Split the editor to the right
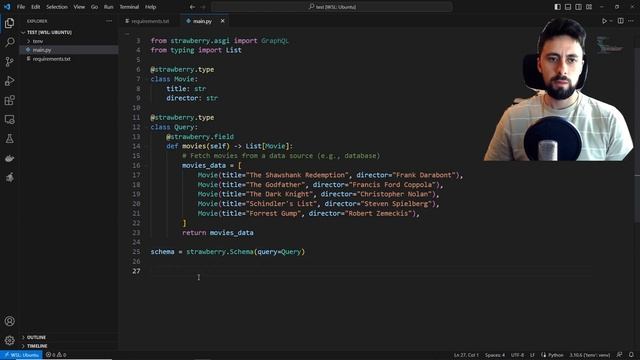 (620, 21)
